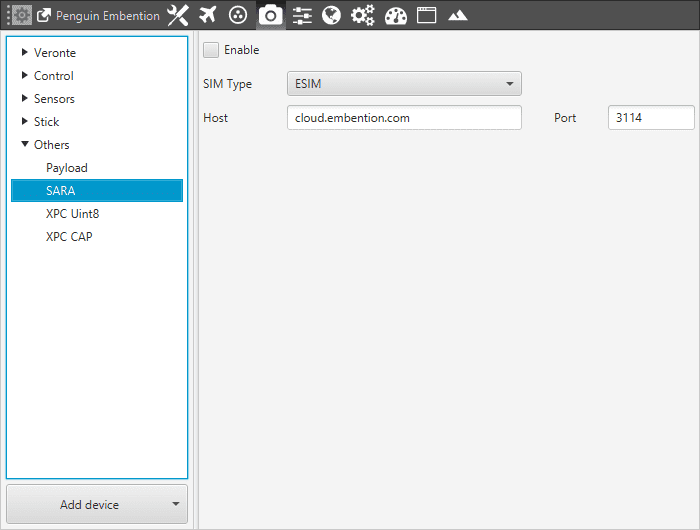Click the Port field showing 3114
The image size is (700, 530).
coord(651,118)
